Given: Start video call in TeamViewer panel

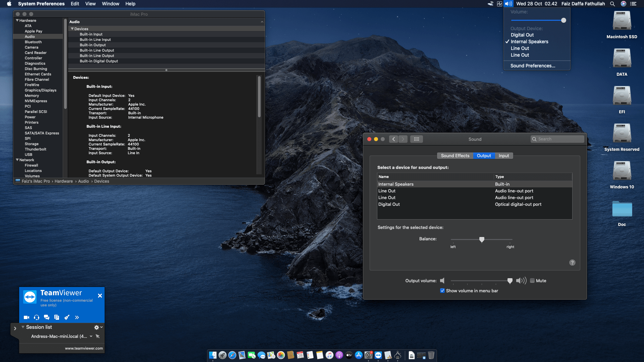Looking at the screenshot, I should 26,317.
